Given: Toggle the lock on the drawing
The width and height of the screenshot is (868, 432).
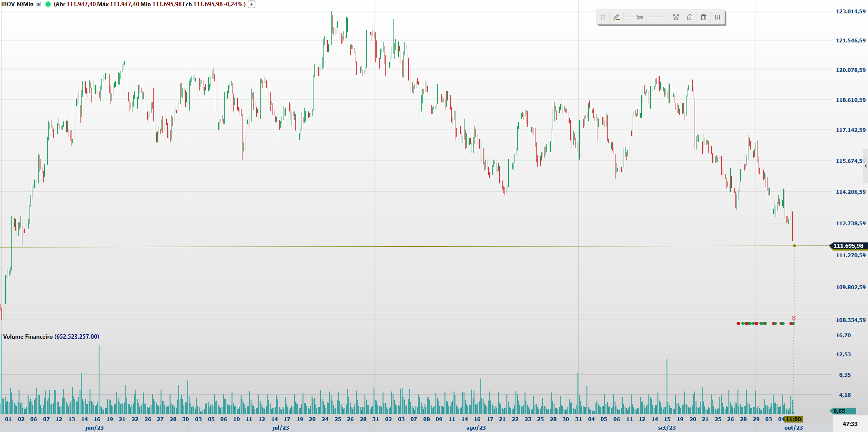Looking at the screenshot, I should pos(690,17).
